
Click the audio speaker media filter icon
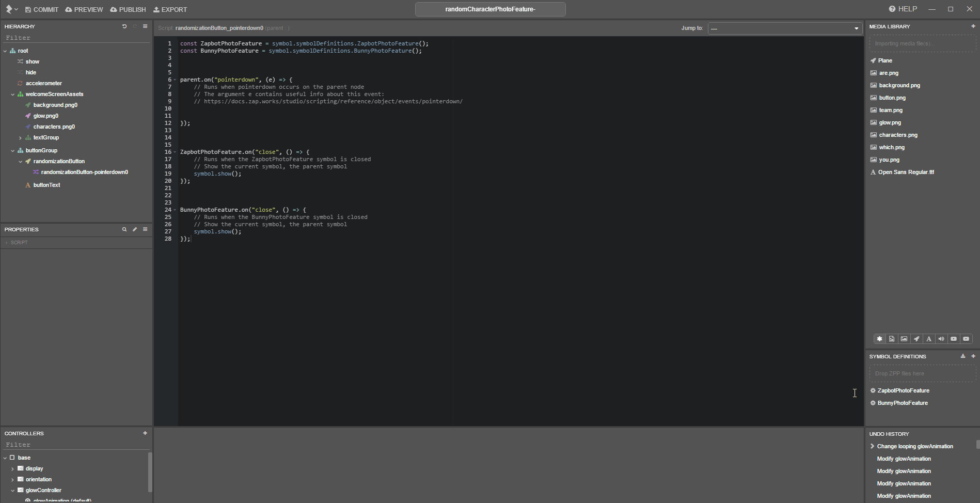(x=941, y=339)
